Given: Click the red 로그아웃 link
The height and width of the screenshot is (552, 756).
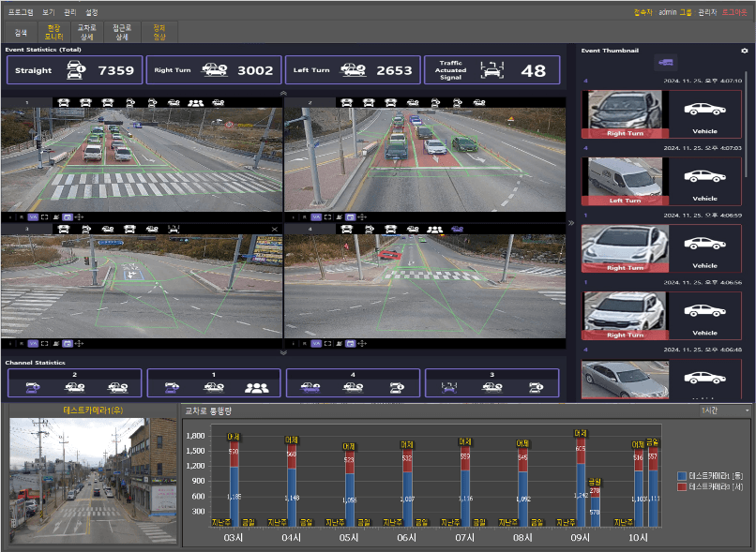Looking at the screenshot, I should point(734,12).
